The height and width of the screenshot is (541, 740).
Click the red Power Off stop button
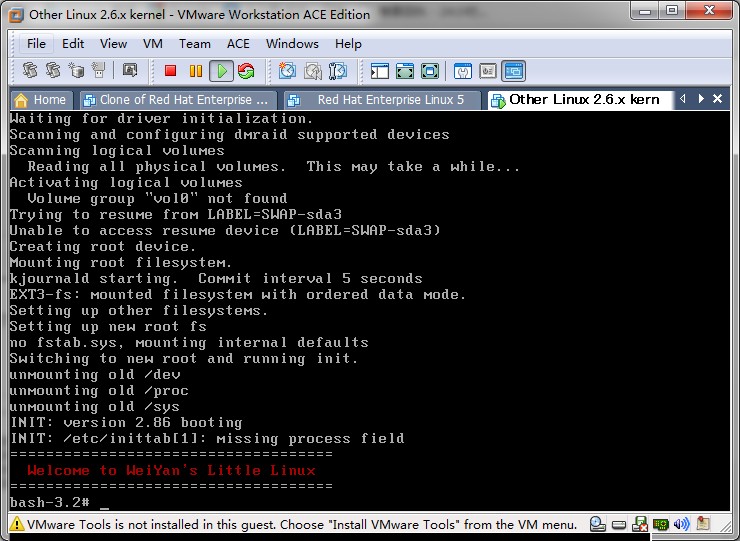(170, 71)
